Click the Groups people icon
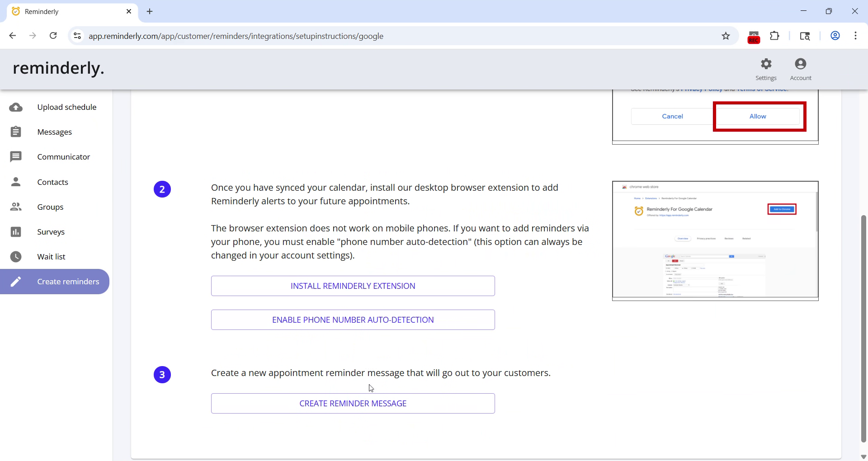The width and height of the screenshot is (868, 461). (16, 207)
